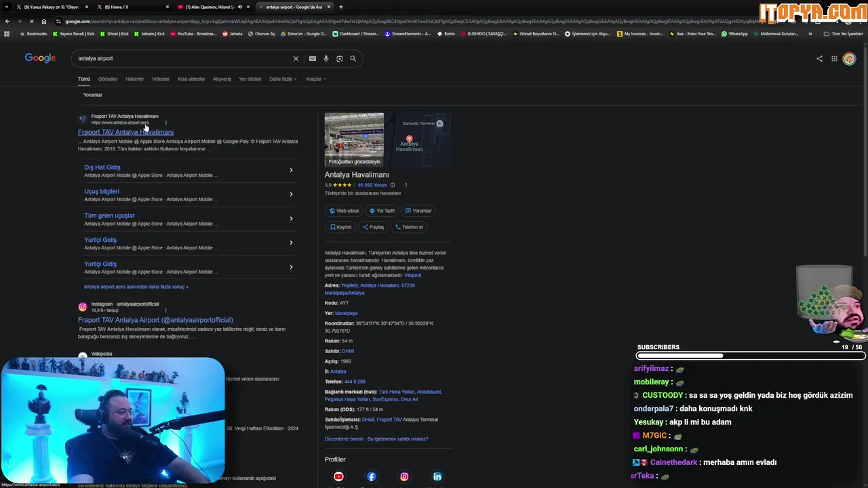Start voice search with the microphone icon
The height and width of the screenshot is (488, 868).
point(326,58)
